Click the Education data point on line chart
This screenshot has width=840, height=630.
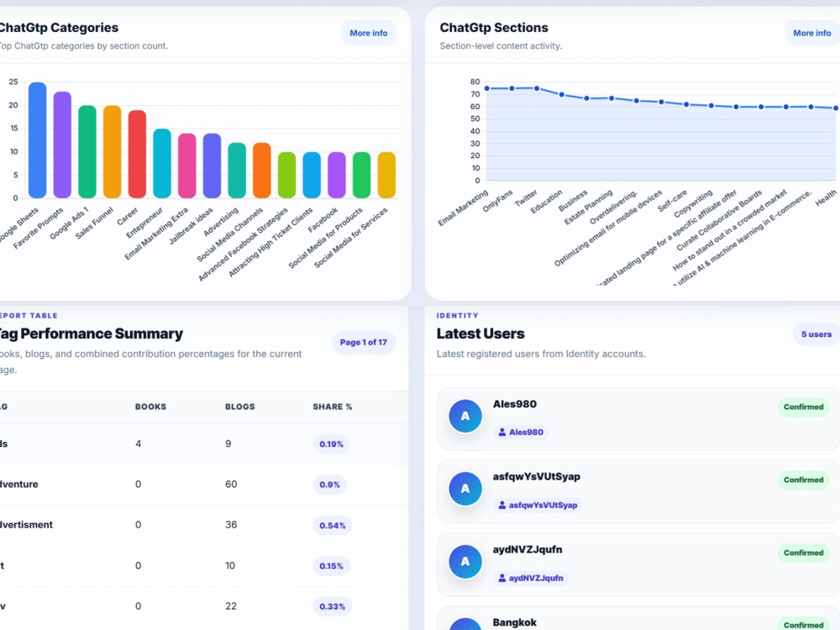tap(561, 95)
